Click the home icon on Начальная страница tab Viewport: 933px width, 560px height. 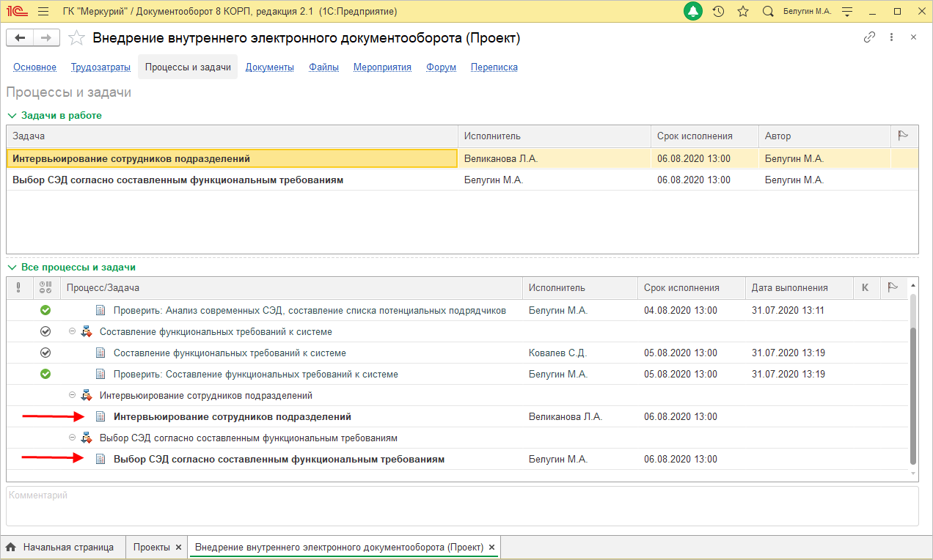[x=11, y=548]
